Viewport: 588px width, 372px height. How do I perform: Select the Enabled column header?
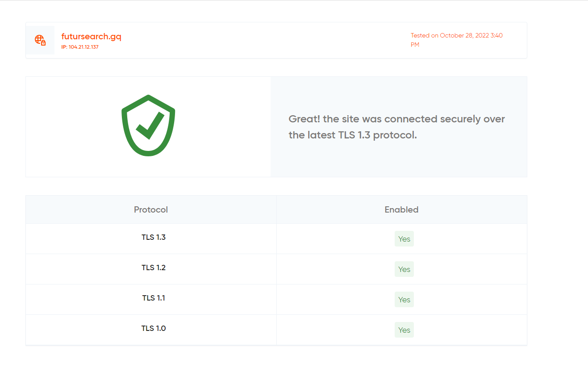coord(401,209)
